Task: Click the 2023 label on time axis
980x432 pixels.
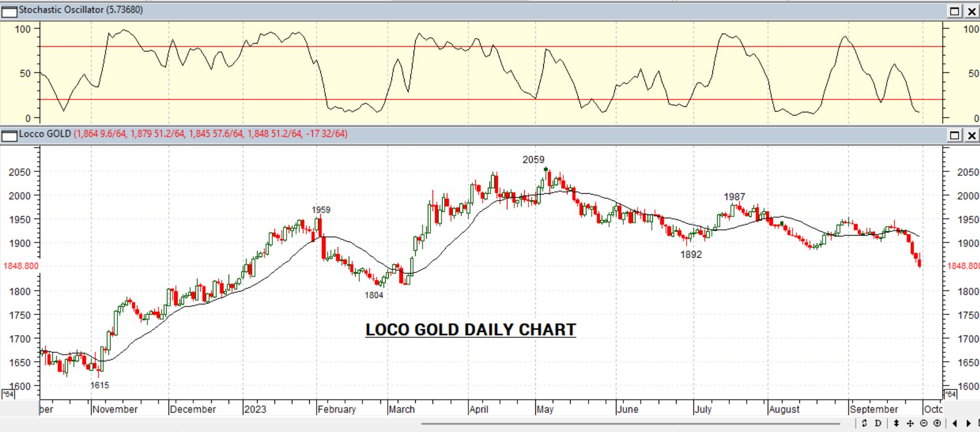Action: coord(255,409)
